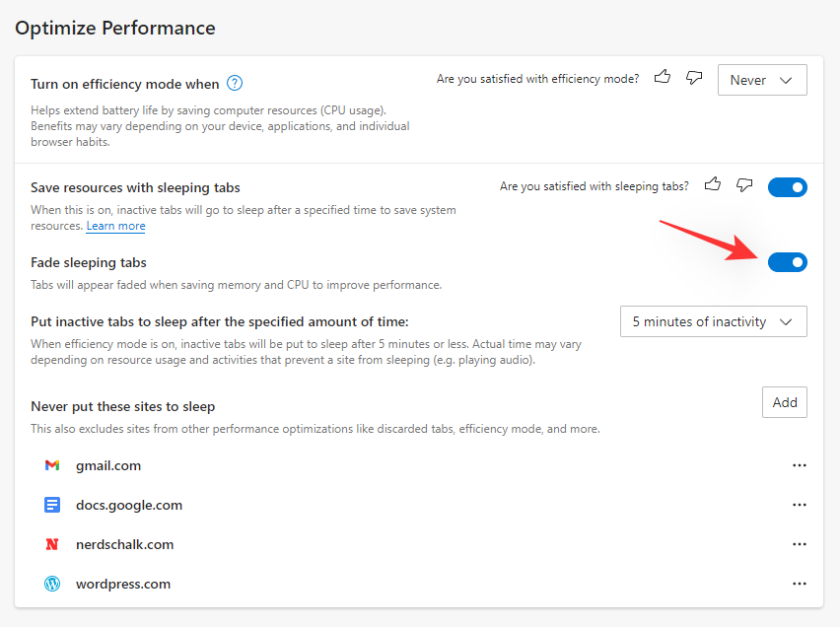The image size is (840, 627).
Task: Open the sleeping tabs Learn more link
Action: pos(115,225)
